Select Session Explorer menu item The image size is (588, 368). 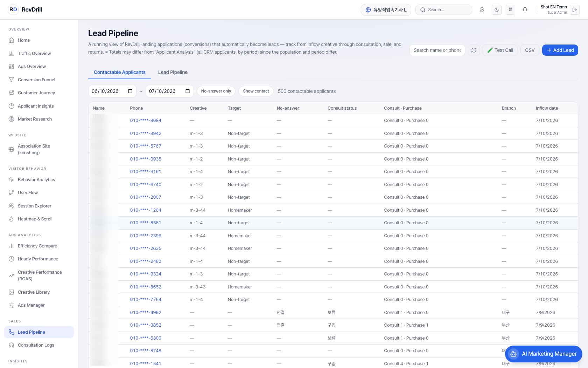[x=39, y=206]
